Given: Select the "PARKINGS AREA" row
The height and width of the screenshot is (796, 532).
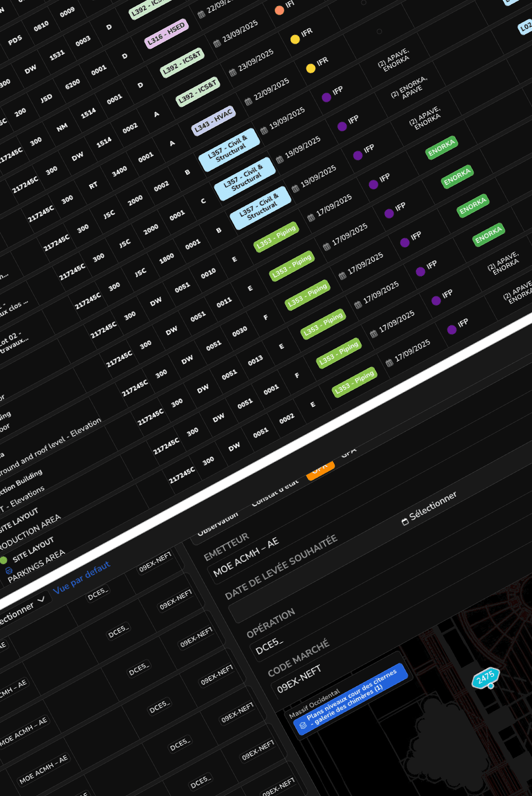Looking at the screenshot, I should pyautogui.click(x=37, y=566).
